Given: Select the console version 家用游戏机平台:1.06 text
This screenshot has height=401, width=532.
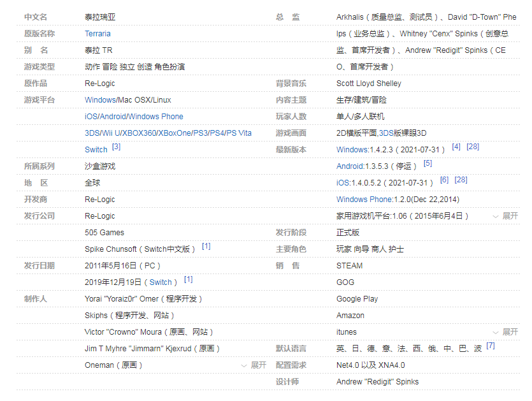Looking at the screenshot, I should 402,216.
